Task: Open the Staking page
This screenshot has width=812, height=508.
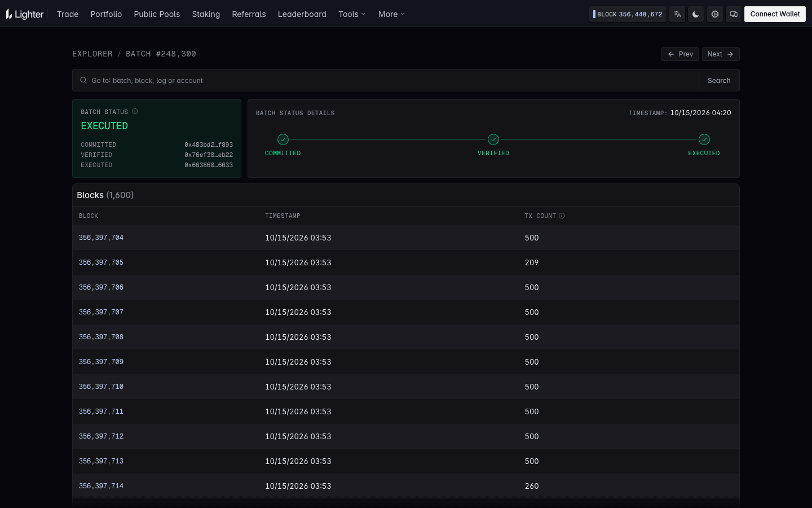Action: (206, 14)
